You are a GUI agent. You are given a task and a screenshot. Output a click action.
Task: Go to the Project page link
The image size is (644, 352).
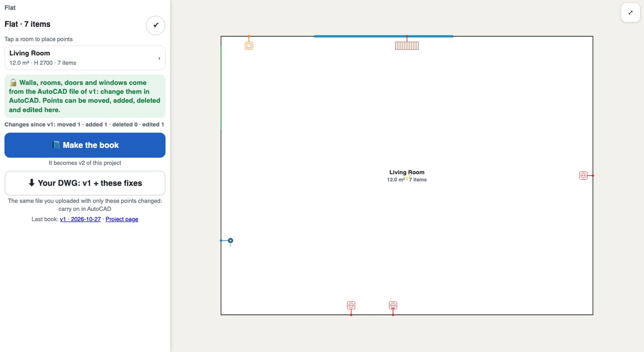point(122,219)
